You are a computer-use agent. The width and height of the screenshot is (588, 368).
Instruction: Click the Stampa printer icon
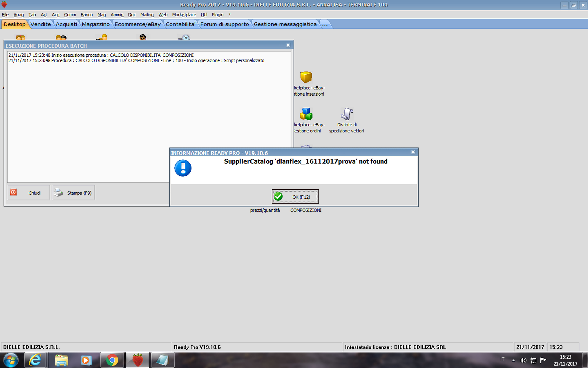[x=58, y=192]
